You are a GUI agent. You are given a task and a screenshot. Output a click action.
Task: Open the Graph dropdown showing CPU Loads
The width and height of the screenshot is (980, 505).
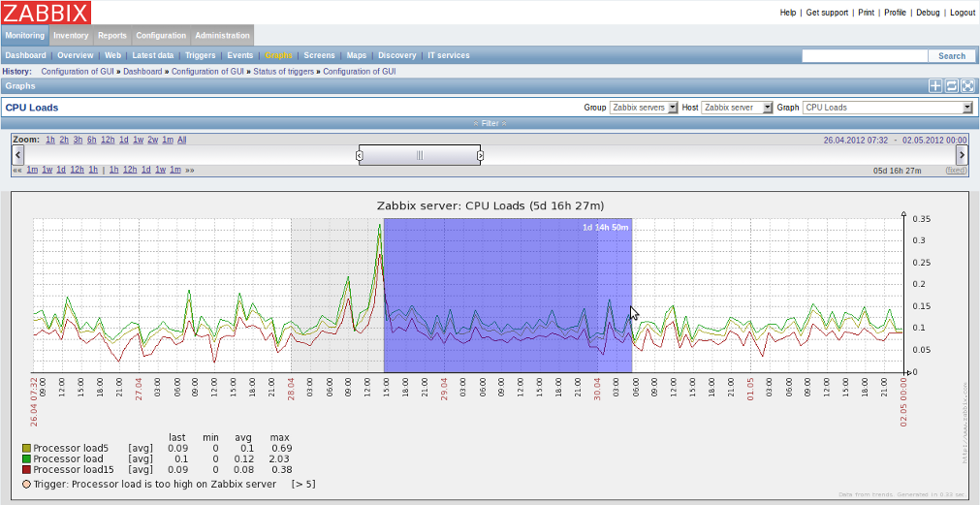tap(887, 108)
